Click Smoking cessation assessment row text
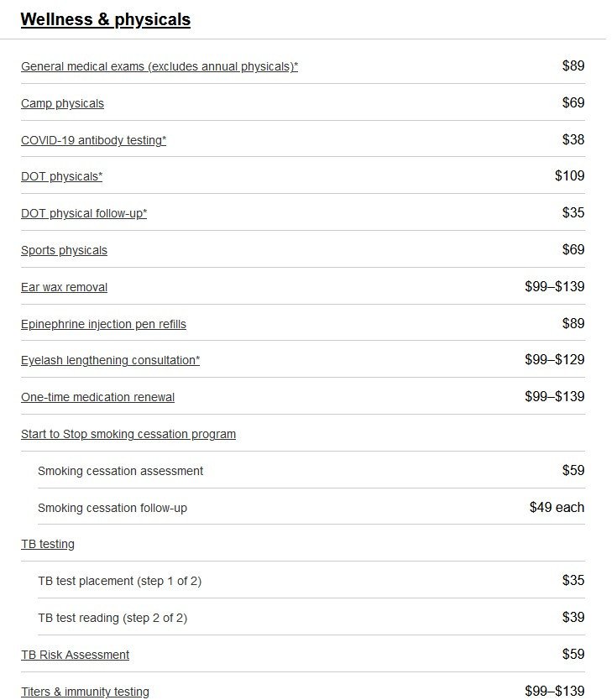The image size is (612, 700). click(121, 471)
